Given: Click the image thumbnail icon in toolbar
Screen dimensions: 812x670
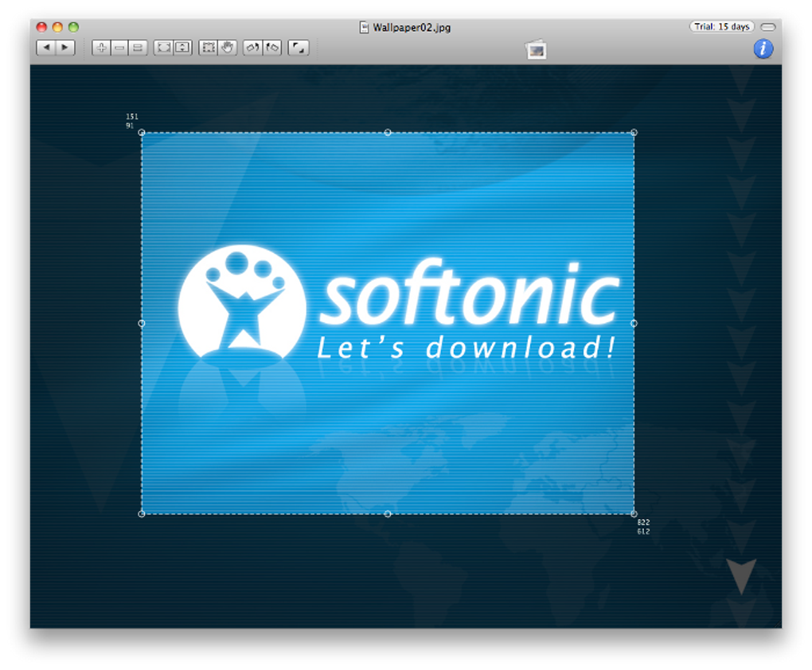Looking at the screenshot, I should 536,49.
